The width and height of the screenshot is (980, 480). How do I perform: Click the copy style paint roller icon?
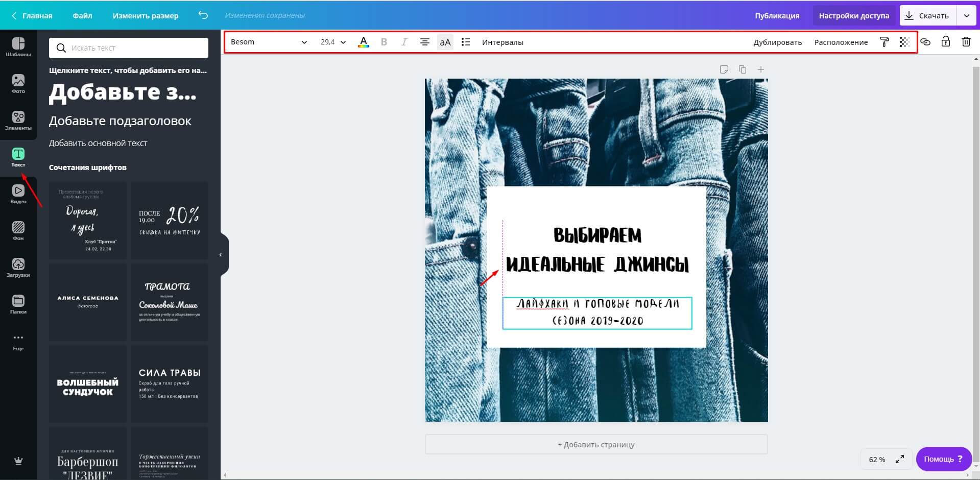(885, 42)
